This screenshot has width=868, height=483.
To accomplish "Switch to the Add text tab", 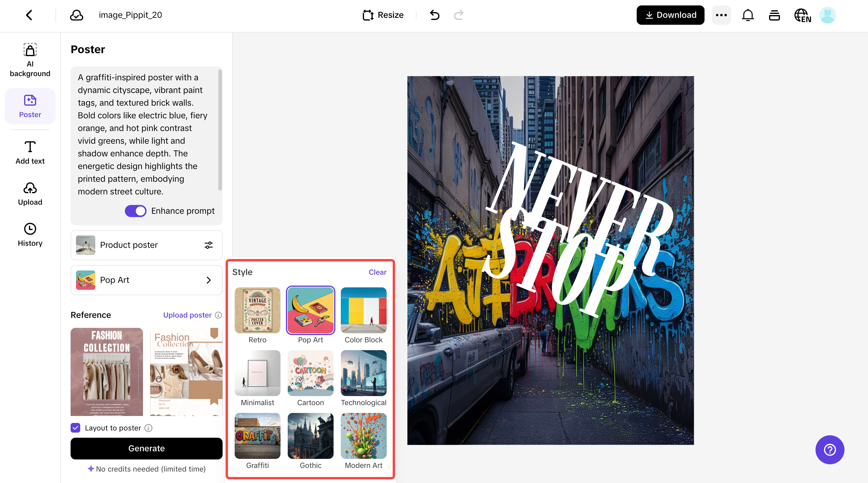I will point(30,152).
